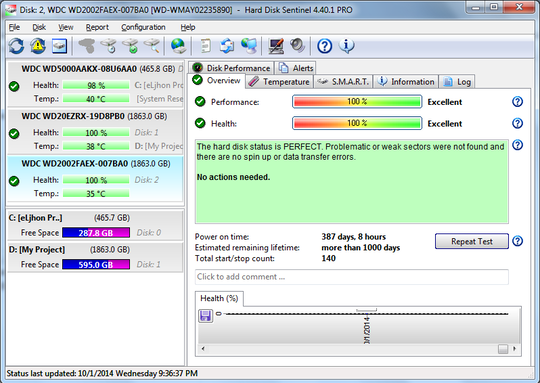
Task: Click the status bar 'Status last updated' text
Action: (102, 373)
